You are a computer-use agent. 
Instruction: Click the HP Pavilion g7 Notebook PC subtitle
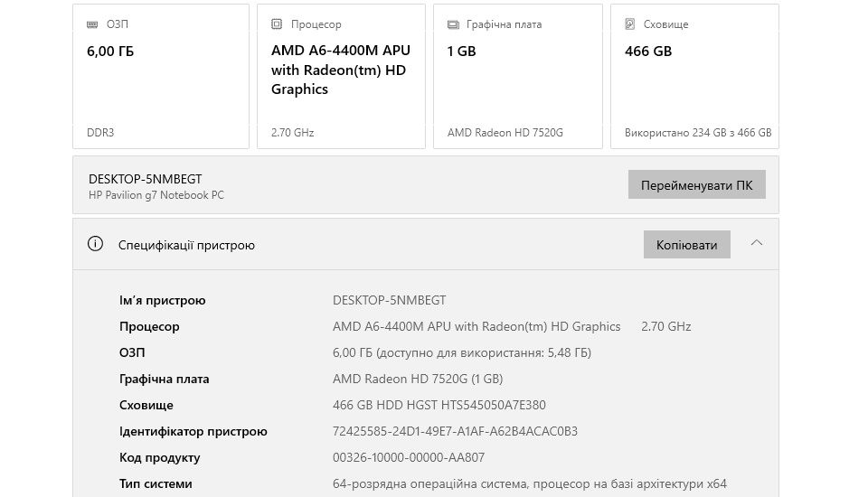156,195
